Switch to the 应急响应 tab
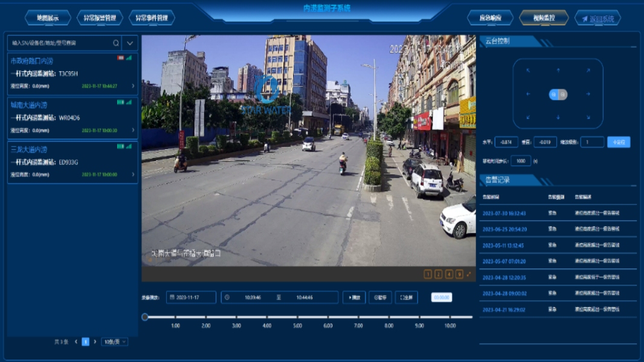The width and height of the screenshot is (644, 362). [x=490, y=18]
